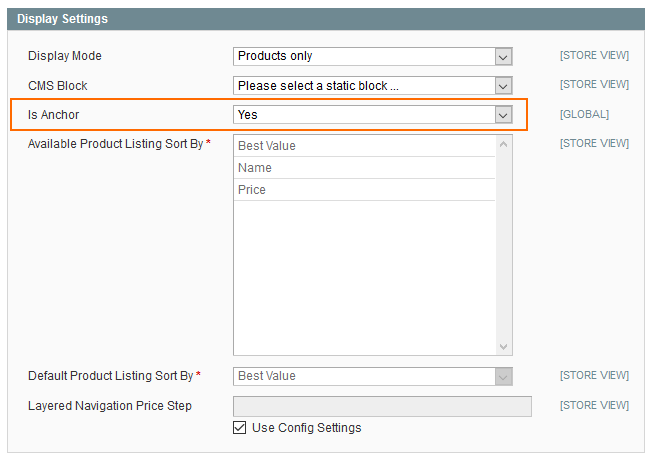Image resolution: width=648 pixels, height=456 pixels.
Task: Toggle the Use Config Settings checkbox
Action: (239, 428)
